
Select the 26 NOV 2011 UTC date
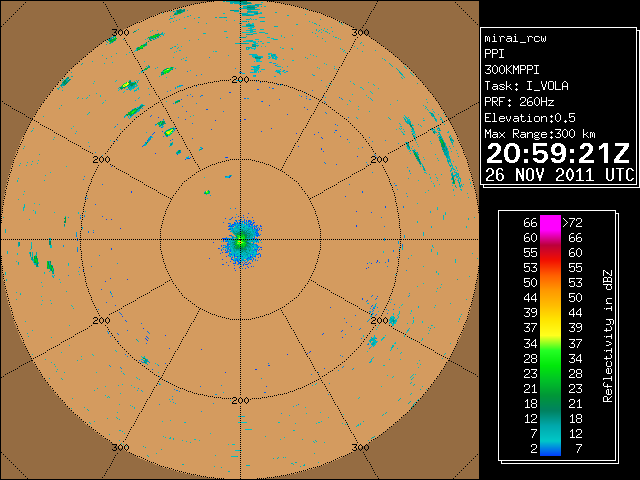coord(560,175)
